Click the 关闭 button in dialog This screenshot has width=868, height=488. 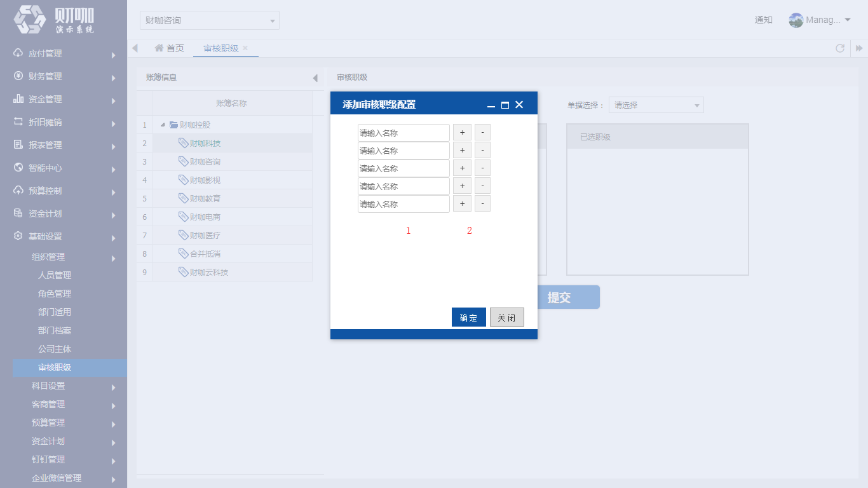pos(507,317)
